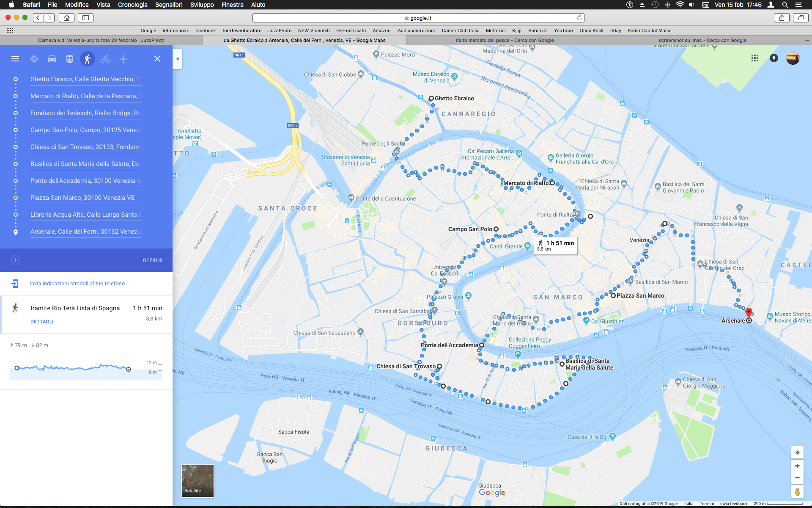Open Amazon bookmark

(x=381, y=30)
